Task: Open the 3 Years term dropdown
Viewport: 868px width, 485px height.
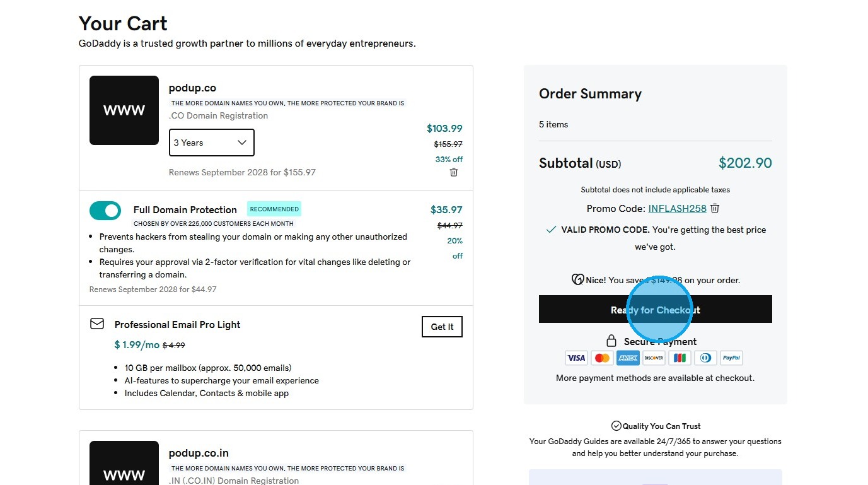Action: click(211, 143)
